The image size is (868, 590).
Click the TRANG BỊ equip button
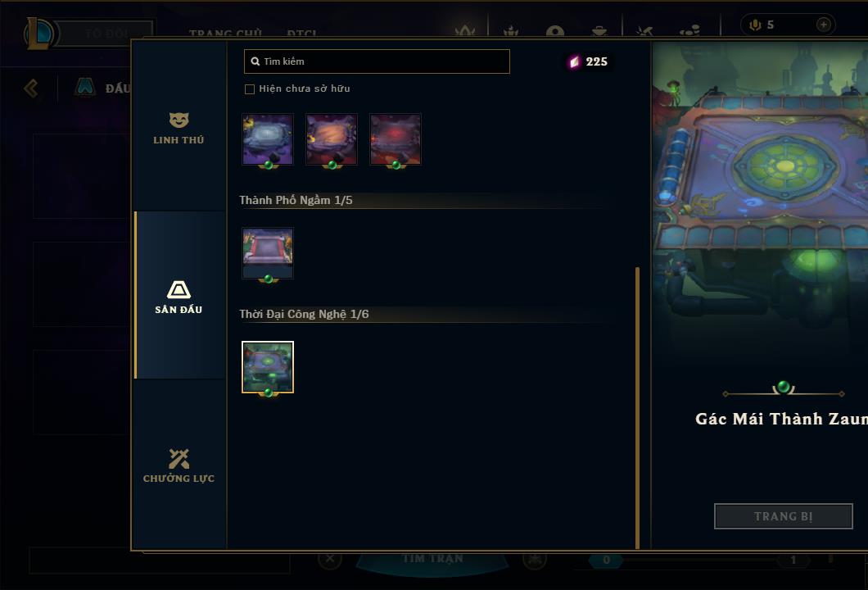tap(784, 516)
